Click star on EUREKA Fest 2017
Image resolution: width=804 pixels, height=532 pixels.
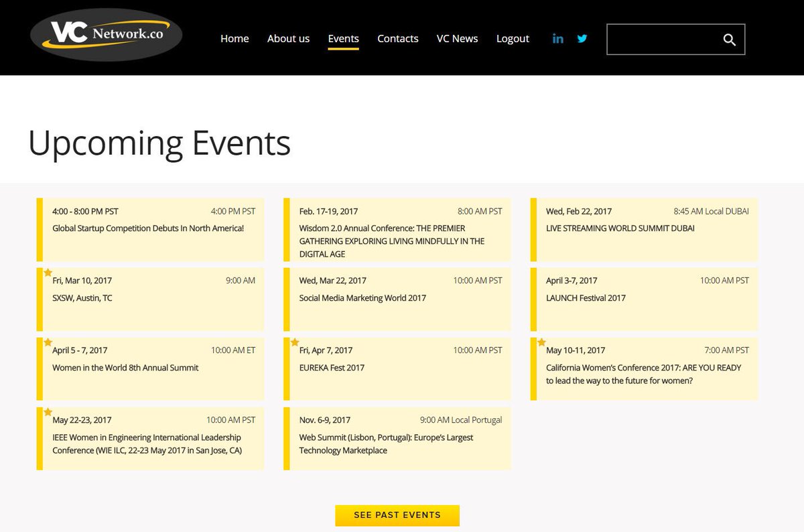[x=295, y=342]
